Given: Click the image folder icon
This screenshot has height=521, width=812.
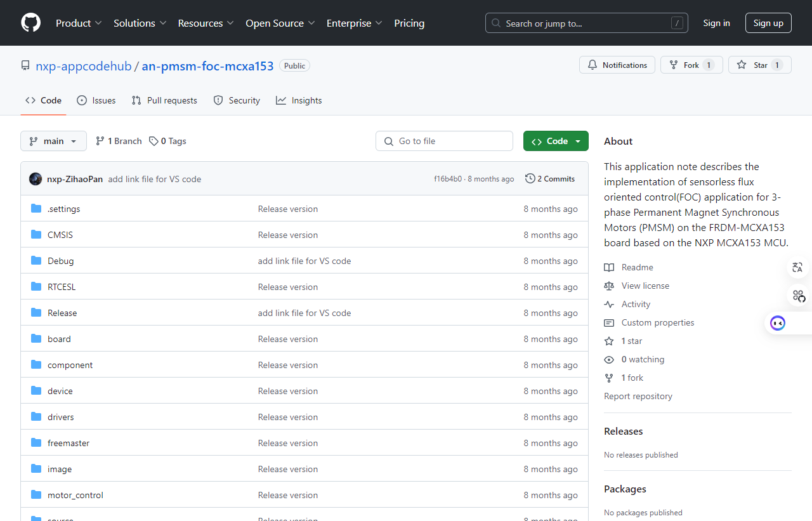Looking at the screenshot, I should (36, 469).
